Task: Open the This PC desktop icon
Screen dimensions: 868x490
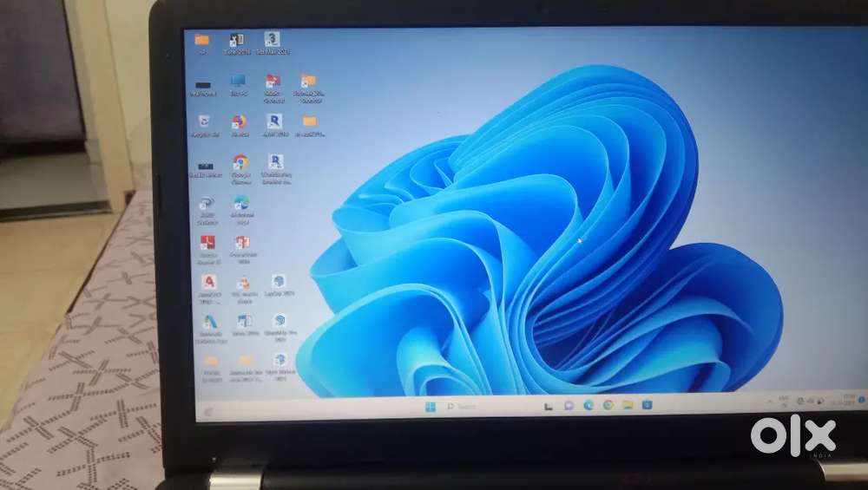Action: [x=239, y=85]
